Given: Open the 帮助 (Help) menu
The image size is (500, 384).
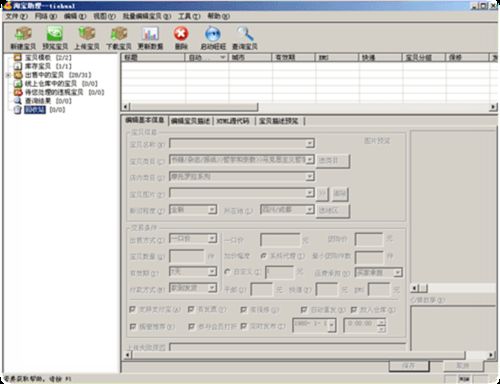Looking at the screenshot, I should (218, 16).
